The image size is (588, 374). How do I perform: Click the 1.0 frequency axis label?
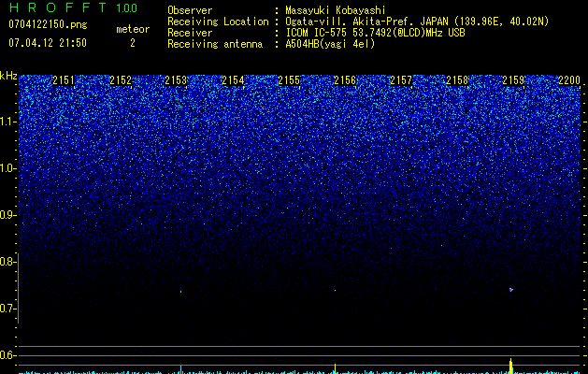(7, 168)
